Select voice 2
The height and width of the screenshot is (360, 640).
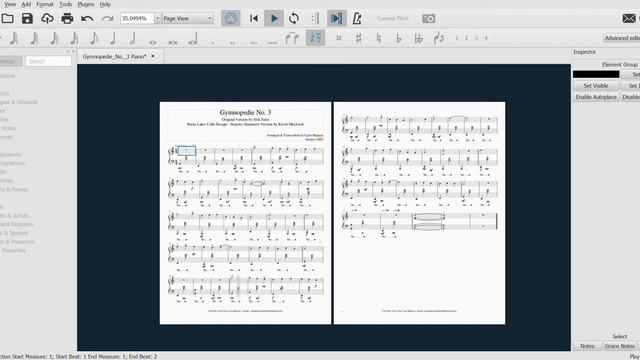point(466,38)
